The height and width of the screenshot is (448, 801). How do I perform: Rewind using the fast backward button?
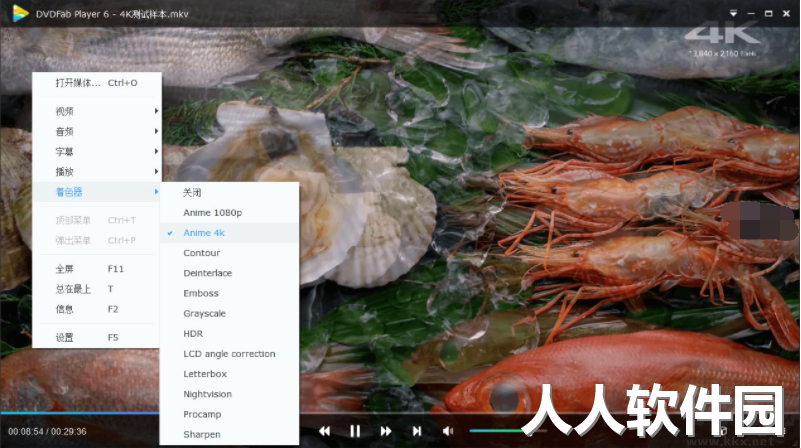[324, 431]
